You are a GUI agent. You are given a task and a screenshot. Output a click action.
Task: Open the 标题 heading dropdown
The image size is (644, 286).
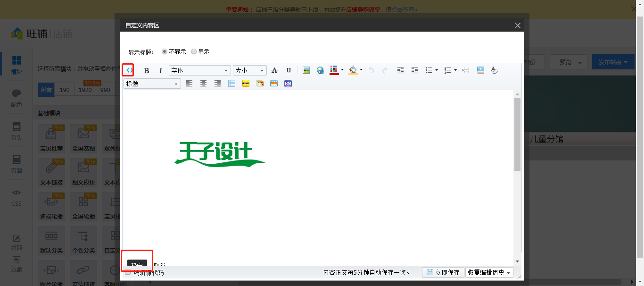152,84
